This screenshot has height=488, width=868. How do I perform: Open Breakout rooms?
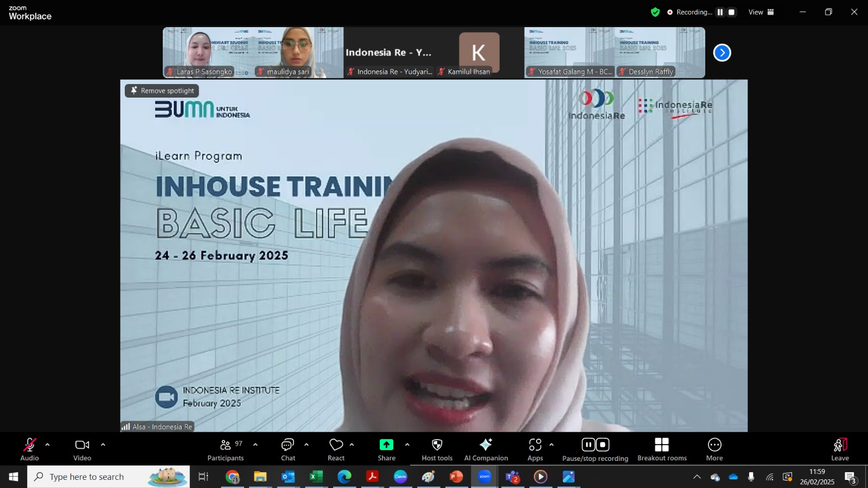[x=662, y=450]
